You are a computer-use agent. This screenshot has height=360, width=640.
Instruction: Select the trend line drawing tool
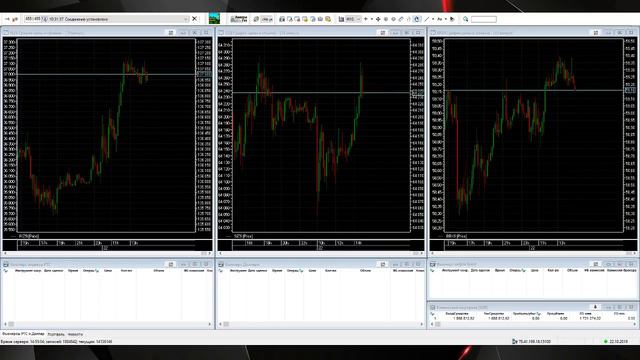pyautogui.click(x=427, y=19)
